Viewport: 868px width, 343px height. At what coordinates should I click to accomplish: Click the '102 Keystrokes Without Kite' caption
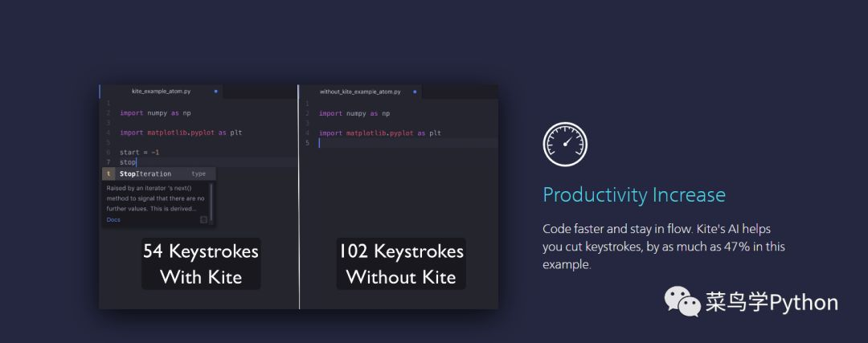pyautogui.click(x=401, y=264)
